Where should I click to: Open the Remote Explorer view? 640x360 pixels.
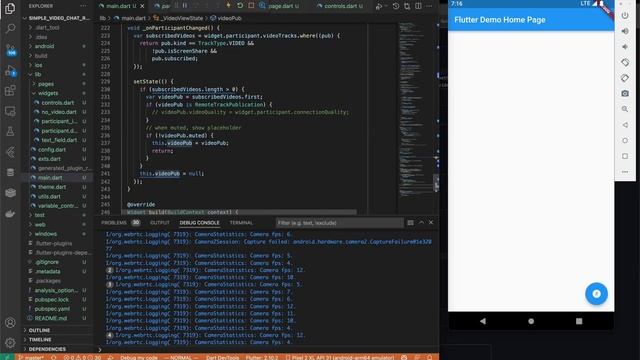[x=10, y=111]
